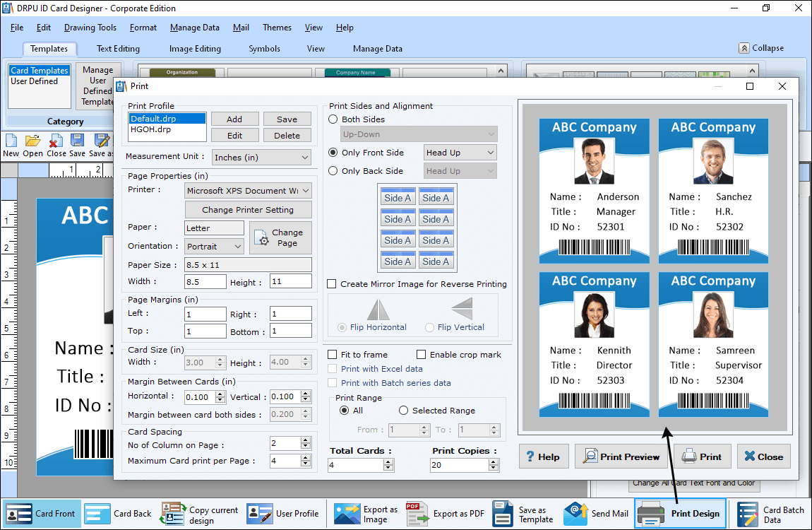Select Only Front Side radio button
The height and width of the screenshot is (530, 812).
[333, 153]
